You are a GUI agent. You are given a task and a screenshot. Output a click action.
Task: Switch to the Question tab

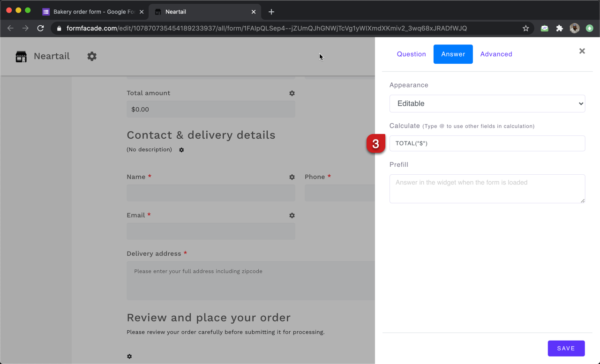pyautogui.click(x=411, y=54)
